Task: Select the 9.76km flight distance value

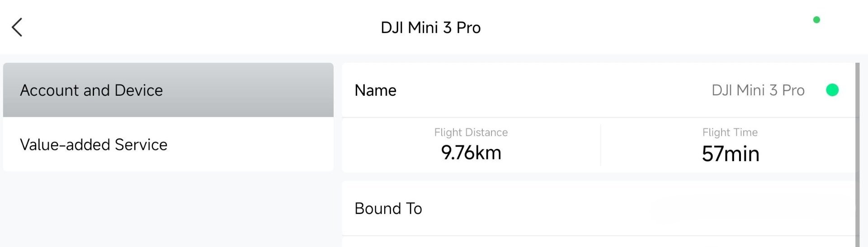Action: [x=471, y=153]
